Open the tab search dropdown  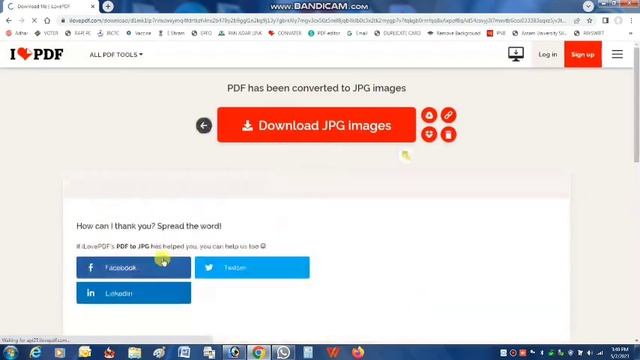[588, 6]
